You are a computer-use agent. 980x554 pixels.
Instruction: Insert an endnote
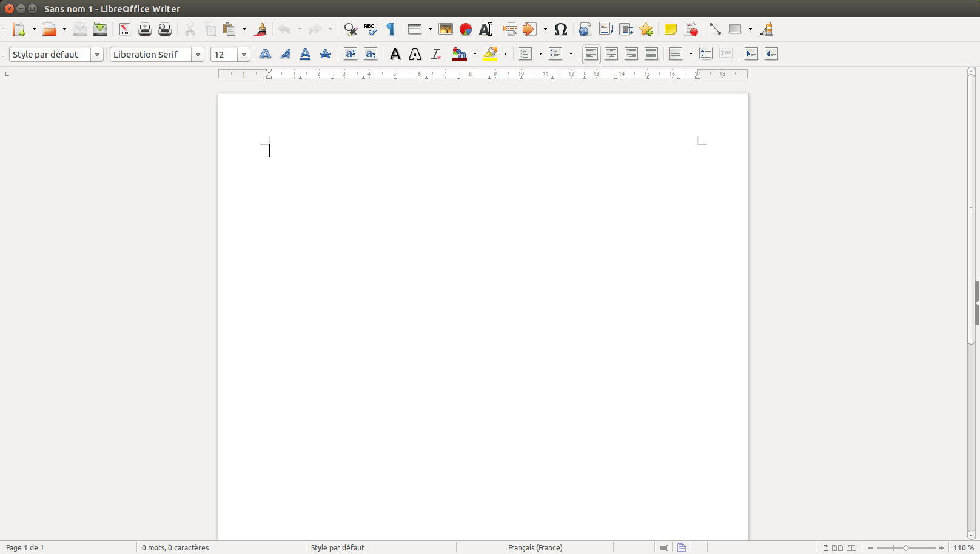coord(626,29)
